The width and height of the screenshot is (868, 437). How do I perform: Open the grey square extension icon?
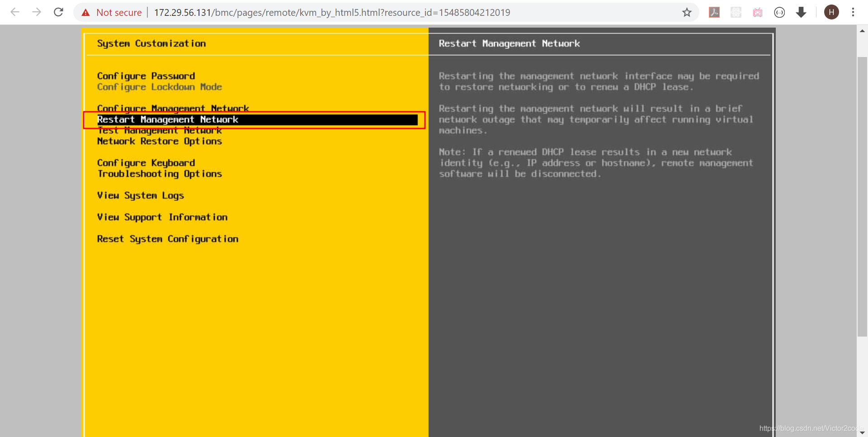pyautogui.click(x=736, y=12)
